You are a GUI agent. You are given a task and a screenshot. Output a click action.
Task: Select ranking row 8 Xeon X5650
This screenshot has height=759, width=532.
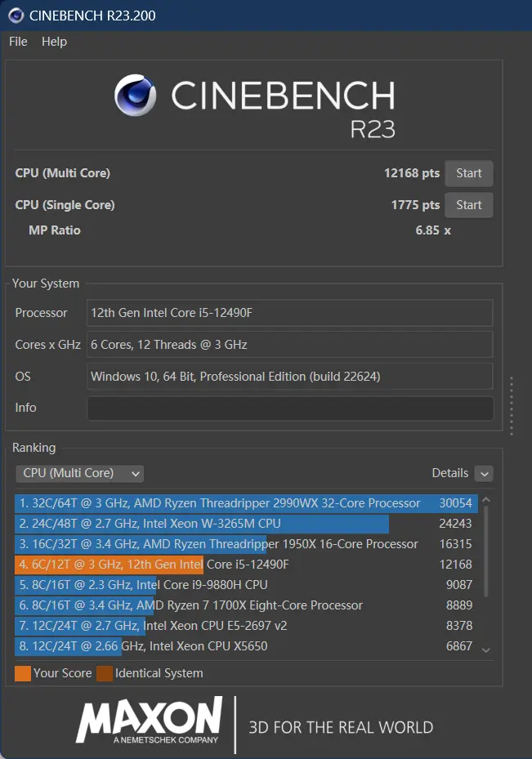(247, 645)
